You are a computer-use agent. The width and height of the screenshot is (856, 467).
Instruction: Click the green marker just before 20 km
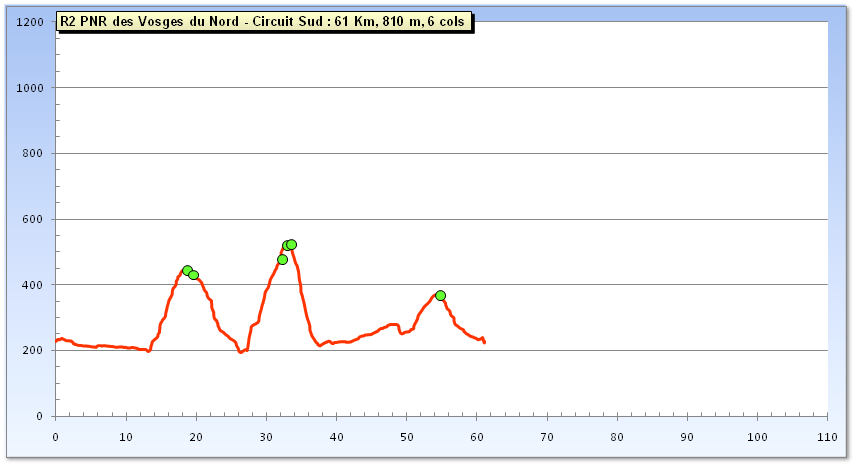pyautogui.click(x=194, y=275)
